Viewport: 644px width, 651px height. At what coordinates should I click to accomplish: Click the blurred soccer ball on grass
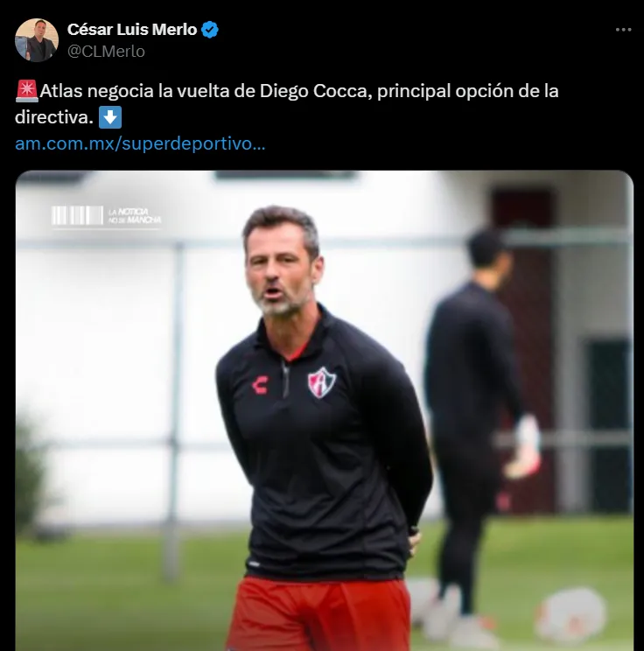point(572,612)
